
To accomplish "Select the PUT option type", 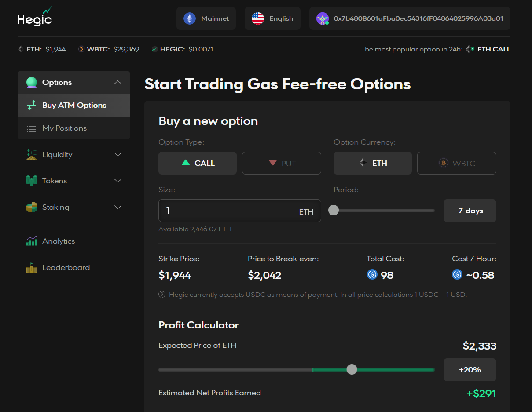I will pos(282,163).
